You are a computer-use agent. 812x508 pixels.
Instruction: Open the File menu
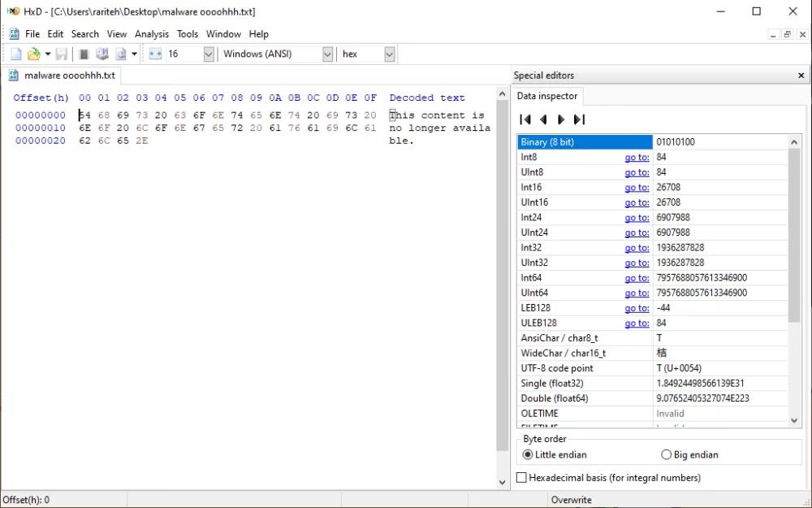click(x=32, y=34)
